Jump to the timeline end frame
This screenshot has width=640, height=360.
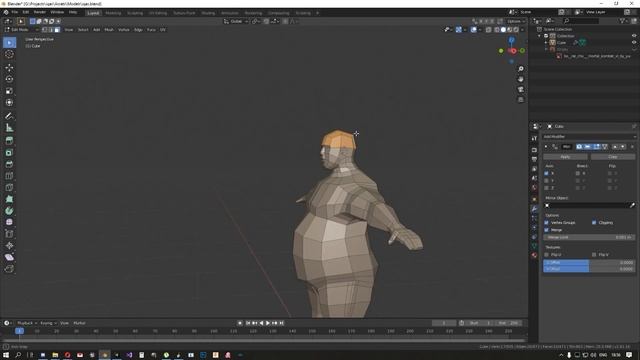(281, 323)
